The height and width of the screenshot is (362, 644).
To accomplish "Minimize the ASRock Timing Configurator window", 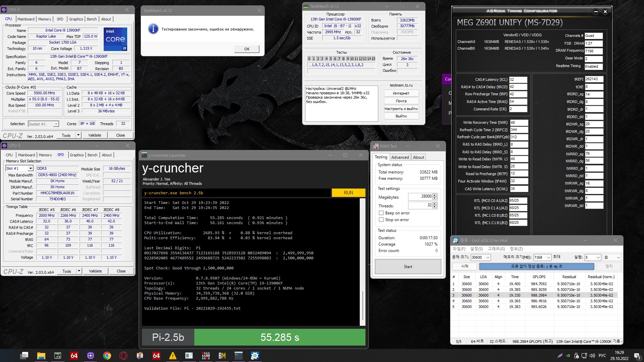I will 596,11.
